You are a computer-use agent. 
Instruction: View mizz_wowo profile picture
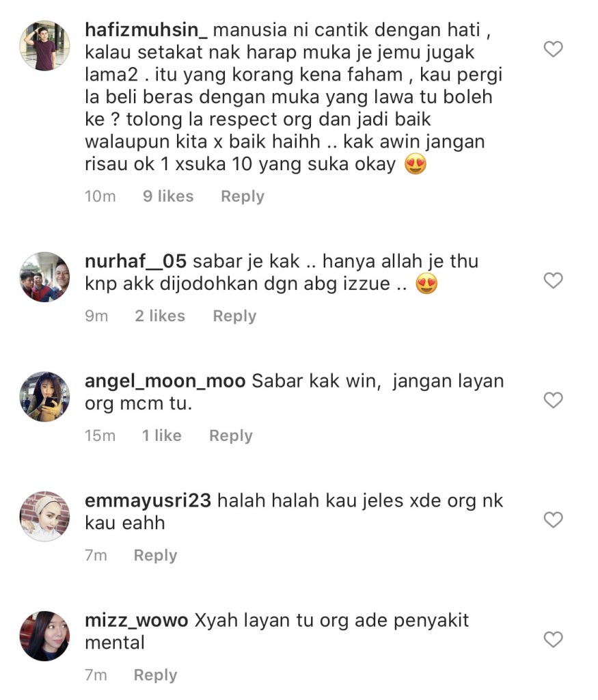44,636
